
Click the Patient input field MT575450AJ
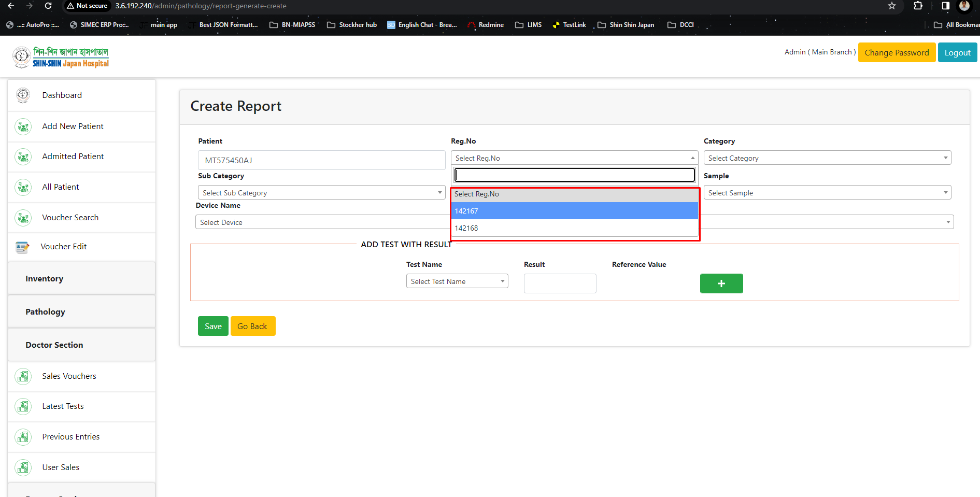pyautogui.click(x=321, y=160)
